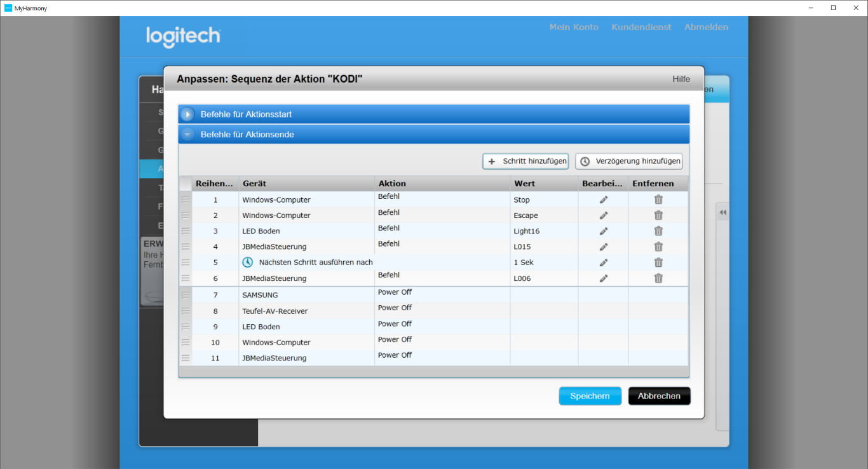Click the Wert column header
Image resolution: width=868 pixels, height=469 pixels.
[x=545, y=184]
